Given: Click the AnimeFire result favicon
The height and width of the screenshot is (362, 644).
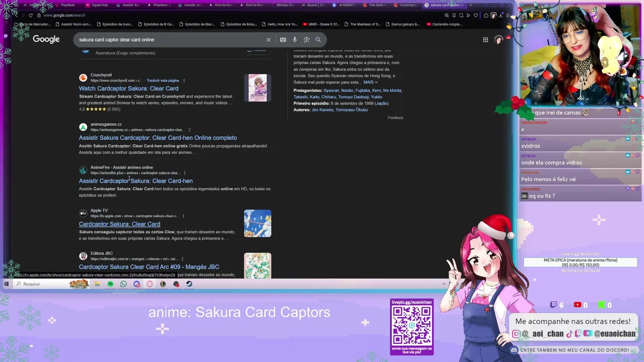Looking at the screenshot, I should pyautogui.click(x=83, y=170).
